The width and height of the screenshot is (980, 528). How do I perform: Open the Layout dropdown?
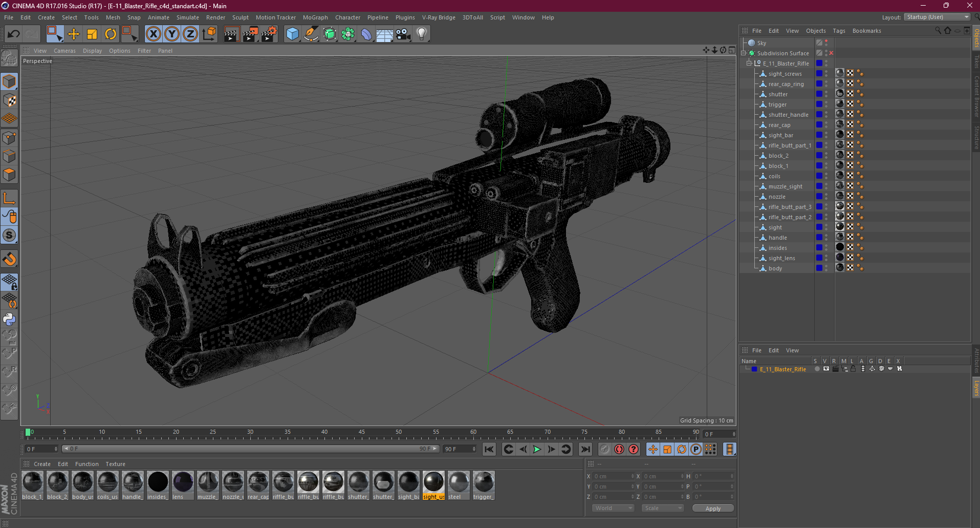tap(937, 17)
